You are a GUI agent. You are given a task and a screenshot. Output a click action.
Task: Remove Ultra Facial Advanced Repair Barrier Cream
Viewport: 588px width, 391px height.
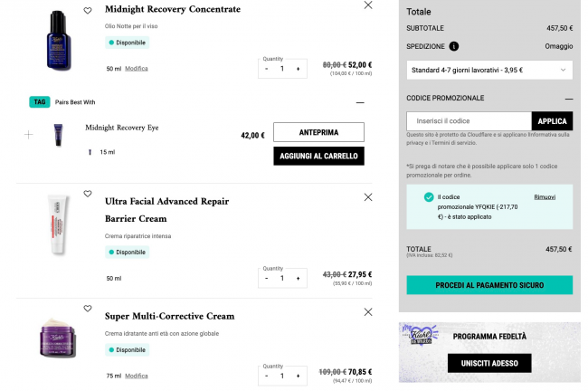[x=367, y=196]
